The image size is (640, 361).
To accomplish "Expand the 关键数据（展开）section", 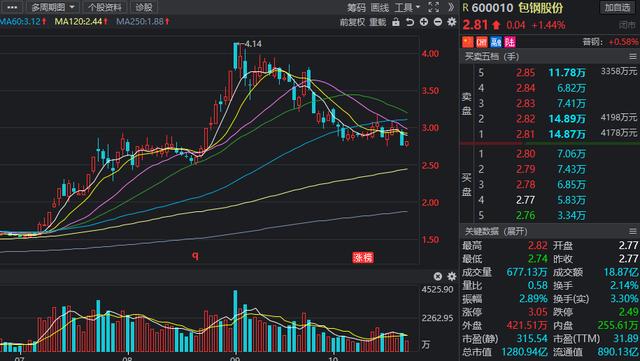I will click(x=496, y=232).
